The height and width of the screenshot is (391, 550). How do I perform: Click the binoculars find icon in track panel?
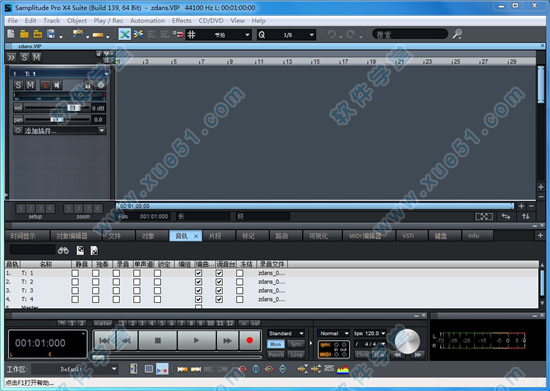click(x=63, y=250)
